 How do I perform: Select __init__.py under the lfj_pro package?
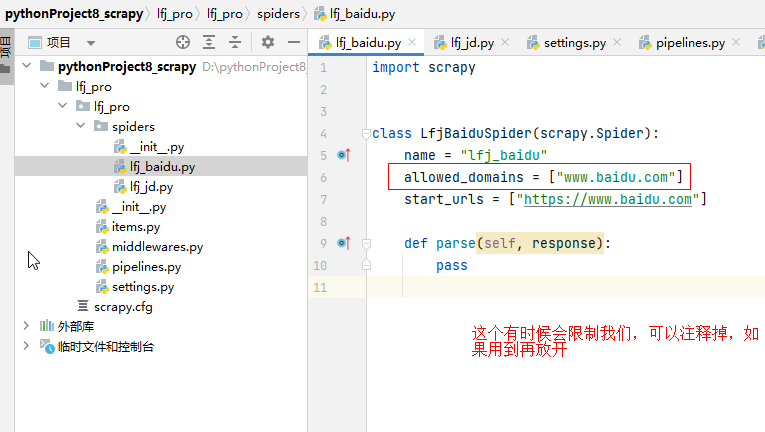pos(131,207)
